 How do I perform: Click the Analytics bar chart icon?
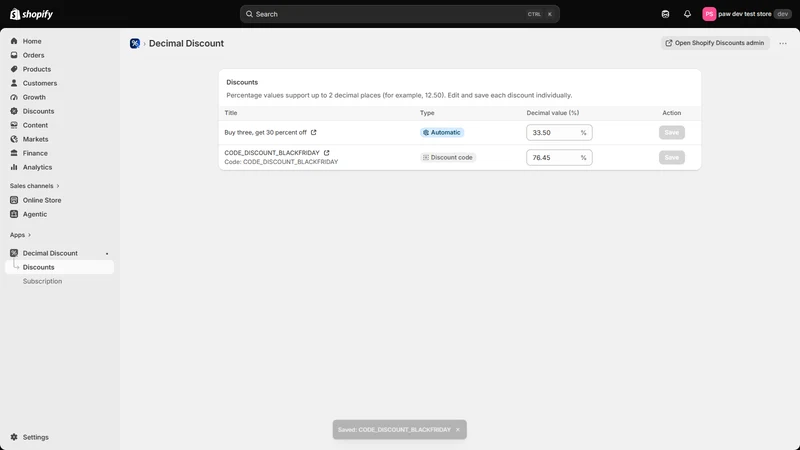click(14, 167)
